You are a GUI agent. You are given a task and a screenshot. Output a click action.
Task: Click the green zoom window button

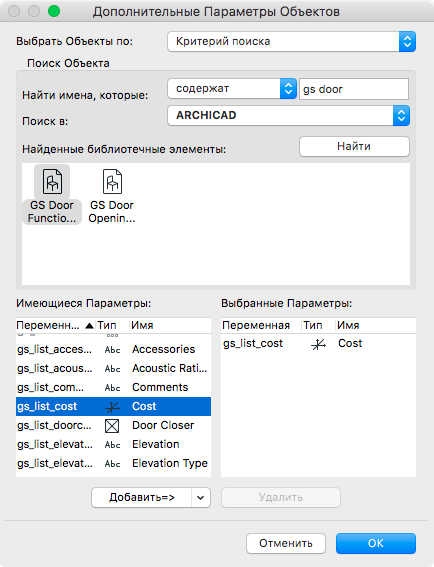coord(54,11)
